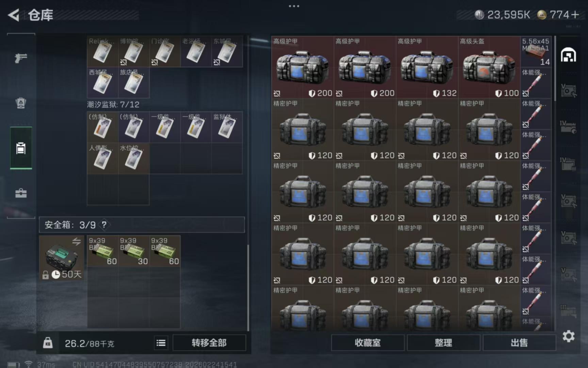Open the 收藏室 button
The image size is (588, 368).
point(368,343)
